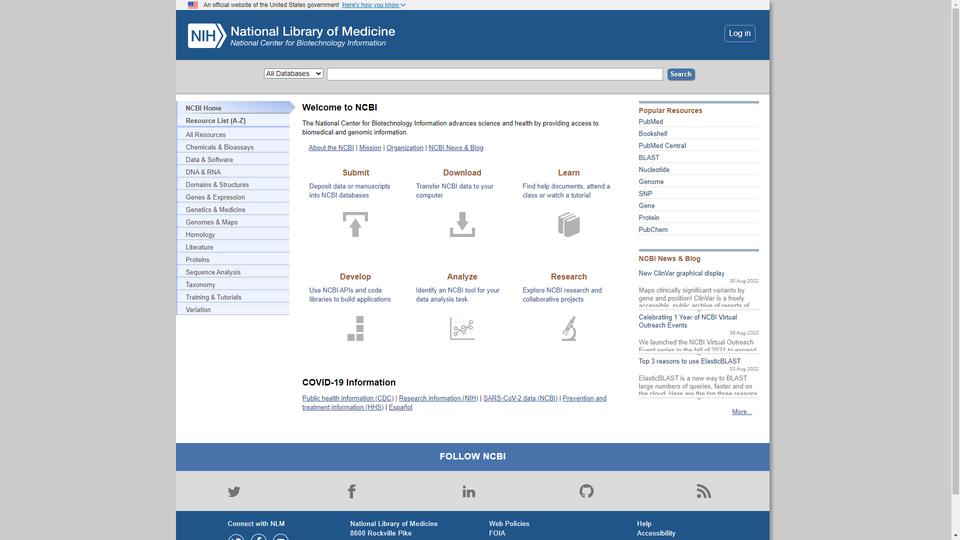Image resolution: width=960 pixels, height=540 pixels.
Task: Open NCBI News & Blog link under welcome
Action: (x=456, y=148)
